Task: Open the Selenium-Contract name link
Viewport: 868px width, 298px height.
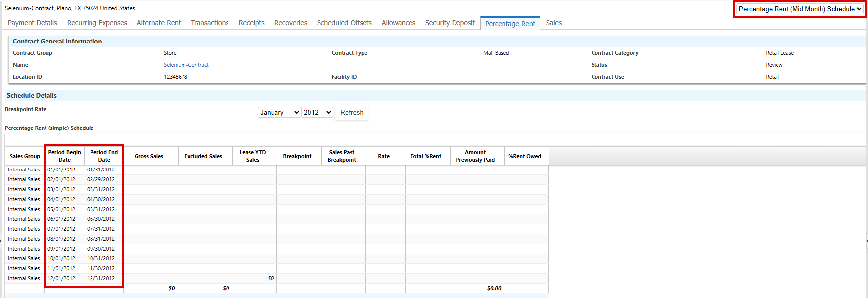Action: pos(186,65)
